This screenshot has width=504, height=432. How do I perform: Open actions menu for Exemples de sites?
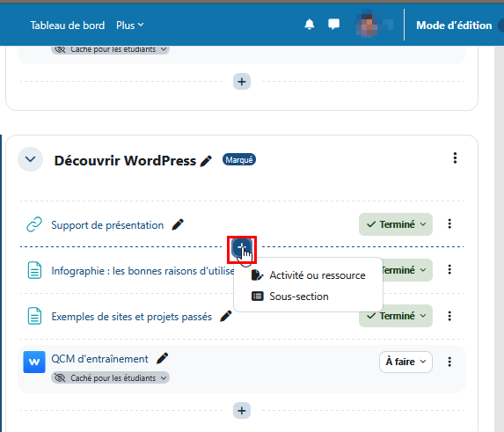click(449, 316)
